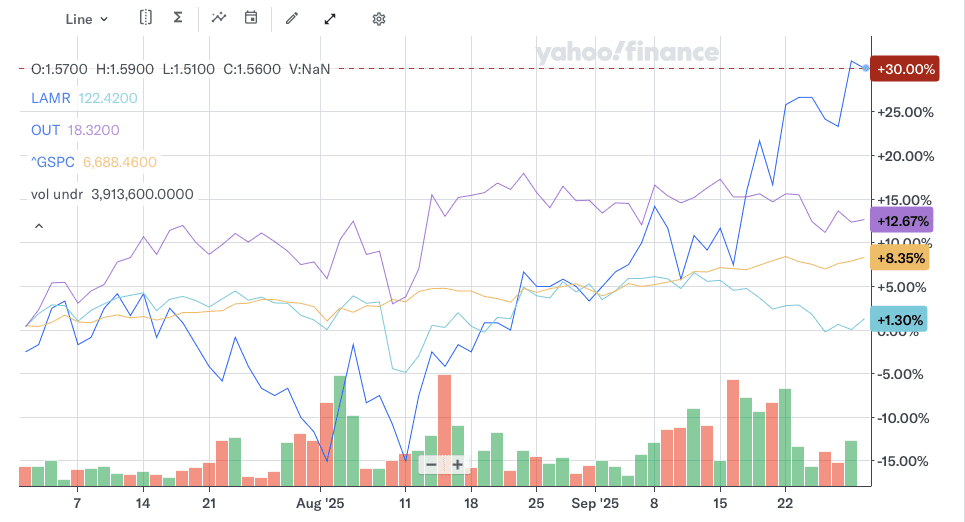Image resolution: width=965 pixels, height=522 pixels.
Task: Click the orange +8.35% label
Action: [x=901, y=258]
